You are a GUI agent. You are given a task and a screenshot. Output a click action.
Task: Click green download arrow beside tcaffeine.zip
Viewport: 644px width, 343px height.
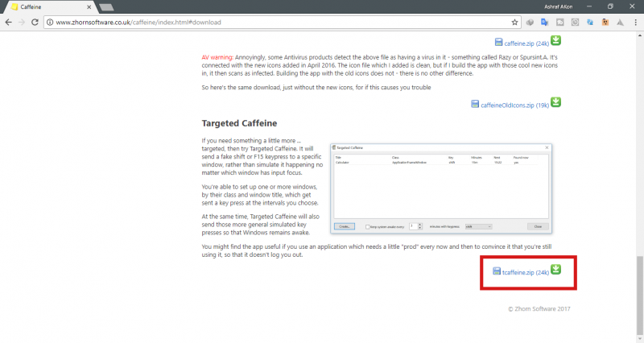(x=555, y=269)
